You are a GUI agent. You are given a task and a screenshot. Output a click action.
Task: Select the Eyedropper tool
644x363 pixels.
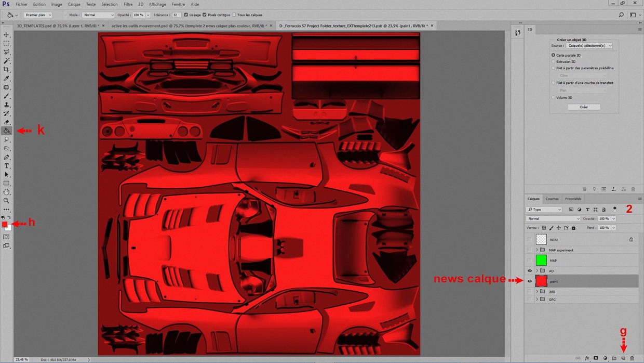[x=7, y=79]
